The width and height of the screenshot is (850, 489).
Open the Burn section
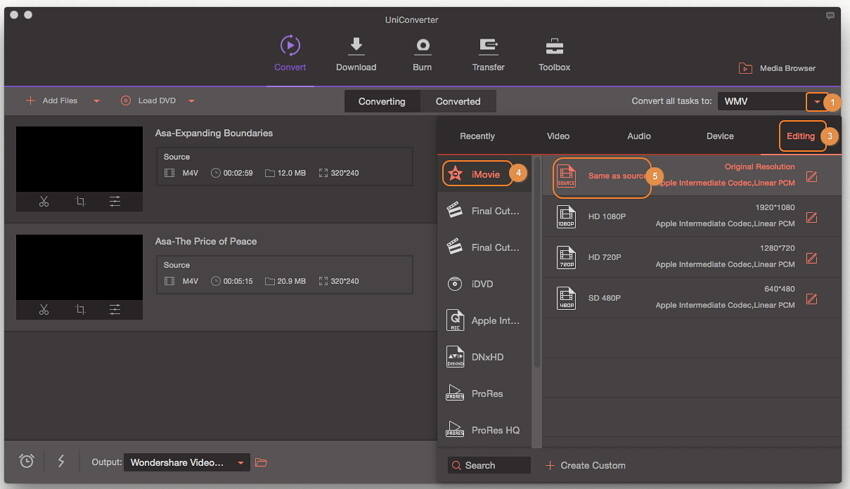click(x=422, y=53)
